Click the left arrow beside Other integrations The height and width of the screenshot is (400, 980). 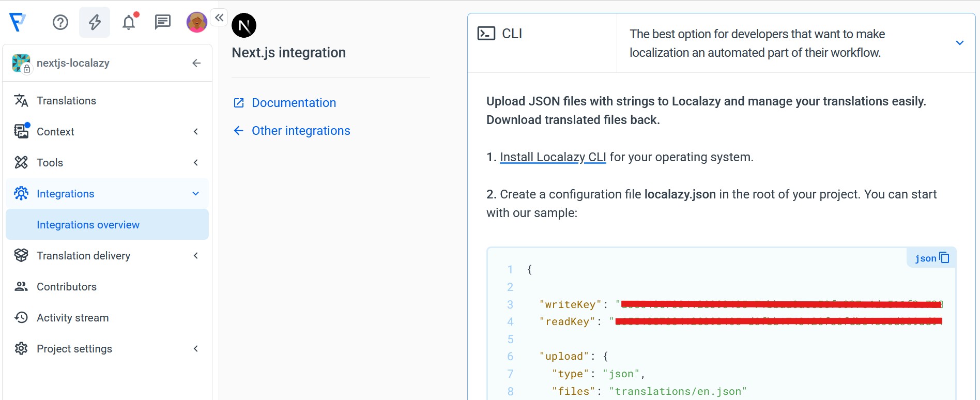tap(239, 131)
